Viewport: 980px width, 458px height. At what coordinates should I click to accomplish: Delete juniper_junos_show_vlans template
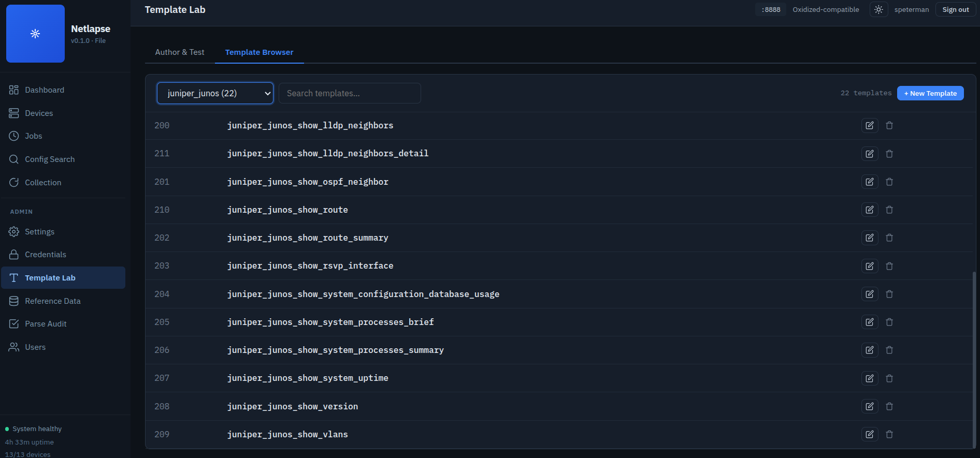[889, 434]
